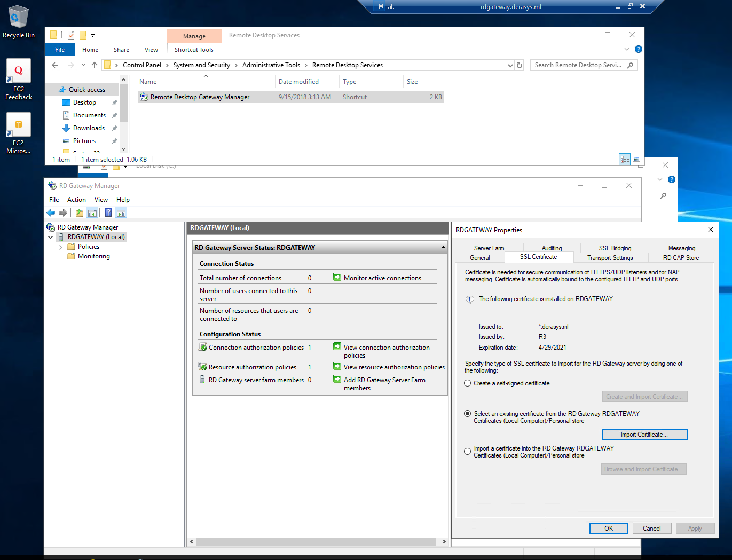This screenshot has height=560, width=732.
Task: Click the Back arrow in RD Gateway Manager toolbar
Action: click(x=51, y=212)
